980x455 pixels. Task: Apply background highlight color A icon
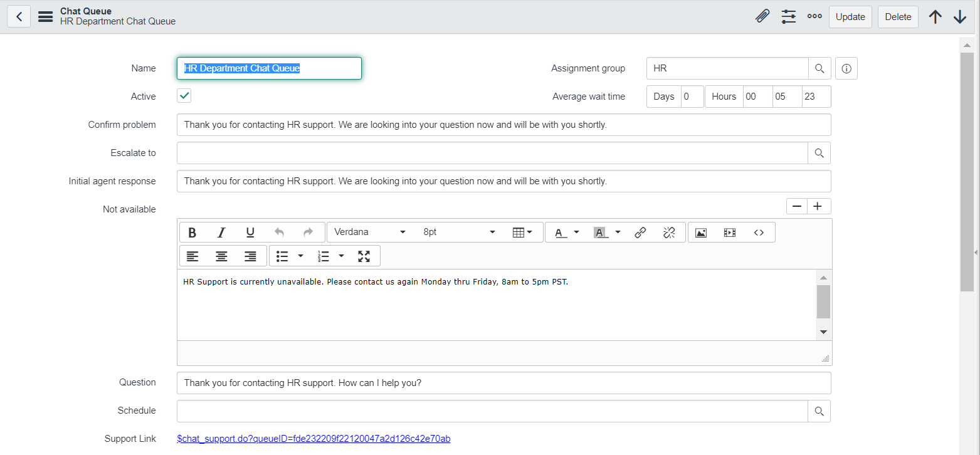pyautogui.click(x=601, y=233)
